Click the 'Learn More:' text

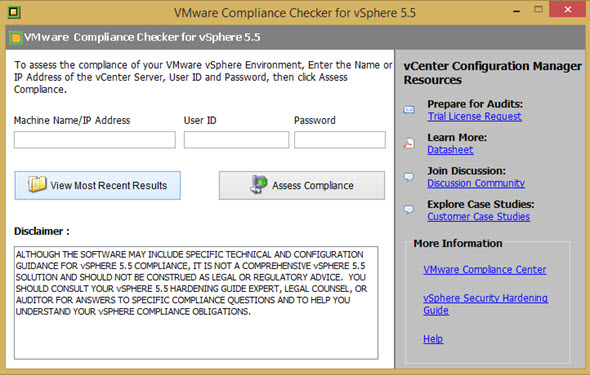pos(457,137)
